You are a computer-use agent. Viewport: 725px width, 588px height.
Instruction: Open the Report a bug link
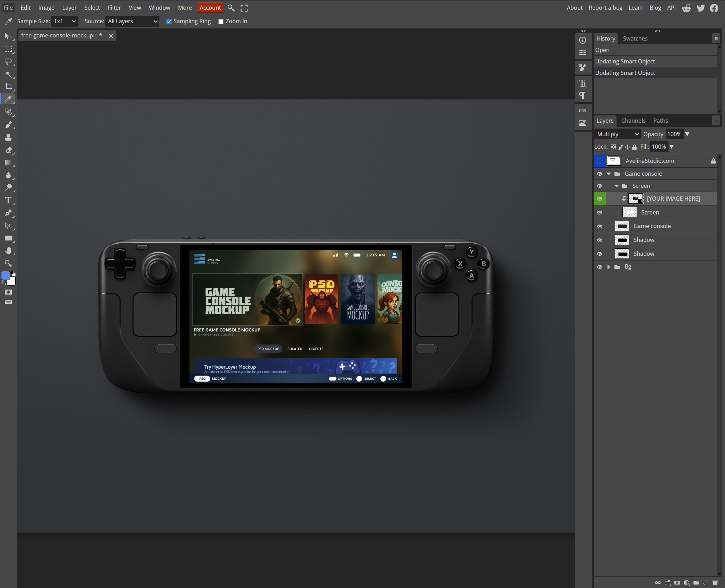(605, 8)
